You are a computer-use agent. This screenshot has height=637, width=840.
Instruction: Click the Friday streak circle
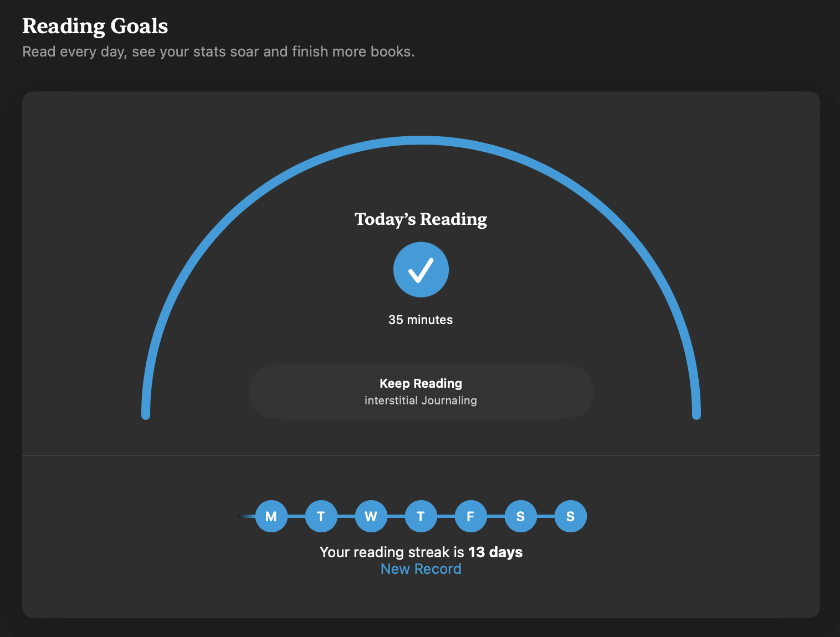point(470,516)
